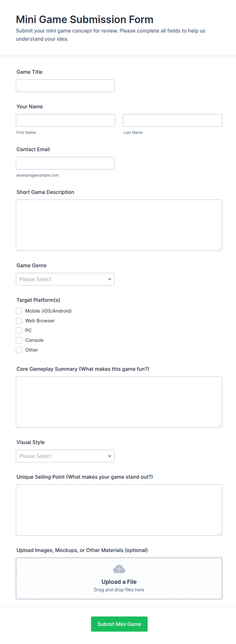
Task: Focus the Core Gameplay Summary textarea
Action: (119, 402)
